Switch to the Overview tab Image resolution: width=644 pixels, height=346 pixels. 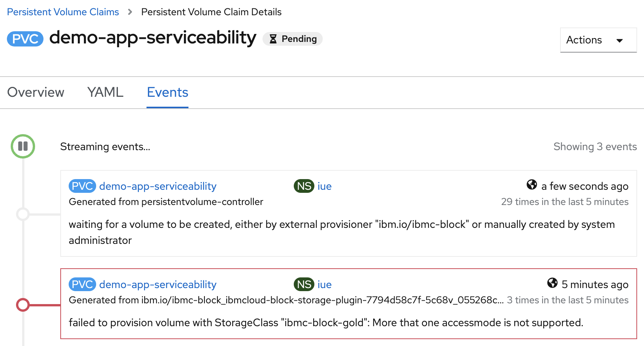click(x=36, y=92)
